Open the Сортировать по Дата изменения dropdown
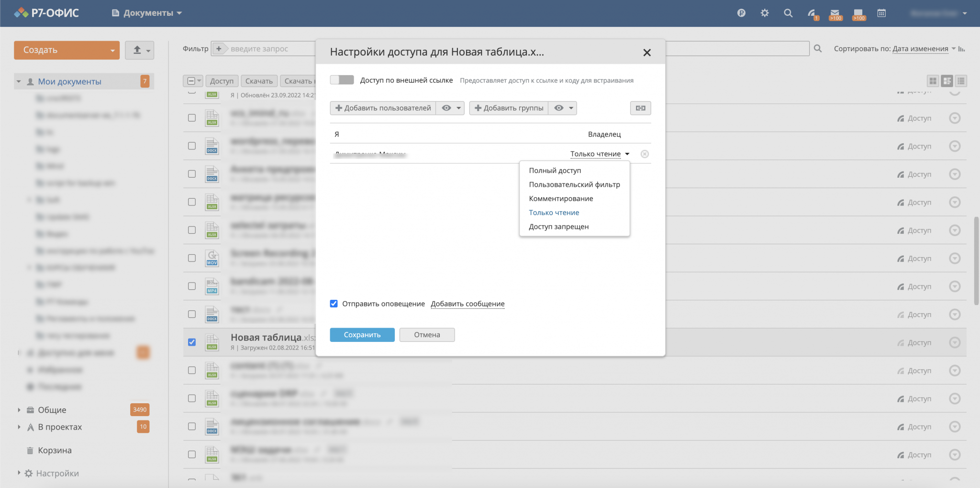980x488 pixels. 920,49
